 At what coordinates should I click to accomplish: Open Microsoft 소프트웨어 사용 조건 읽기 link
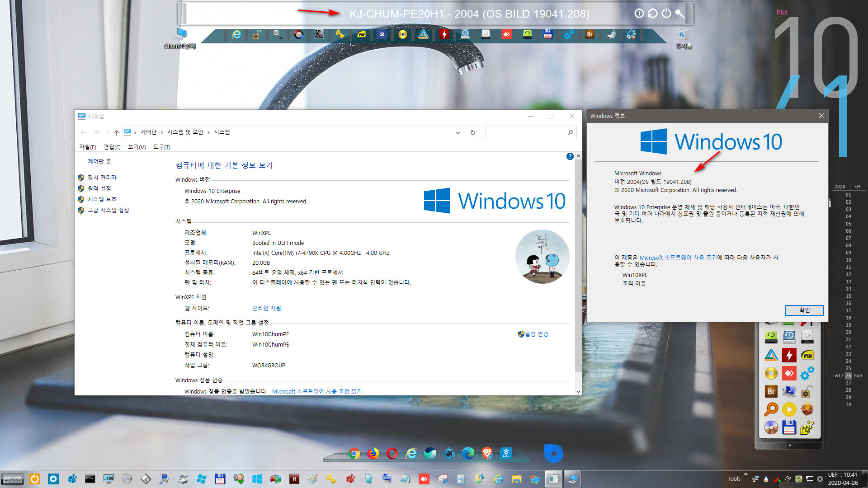pyautogui.click(x=317, y=391)
